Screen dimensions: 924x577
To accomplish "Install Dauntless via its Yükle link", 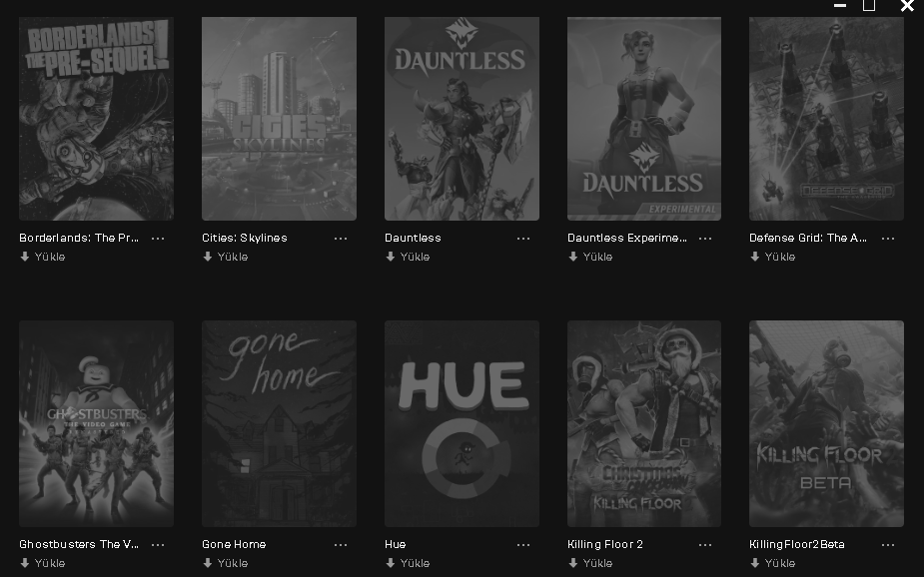I will click(x=408, y=257).
